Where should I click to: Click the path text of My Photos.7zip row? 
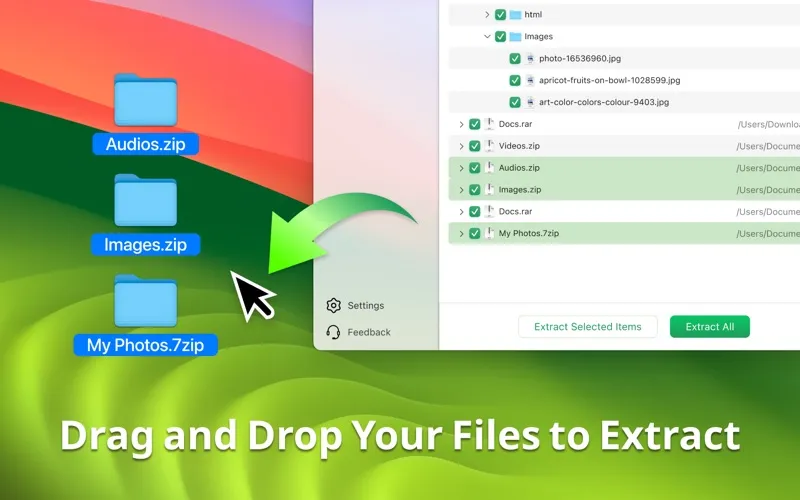tap(768, 234)
